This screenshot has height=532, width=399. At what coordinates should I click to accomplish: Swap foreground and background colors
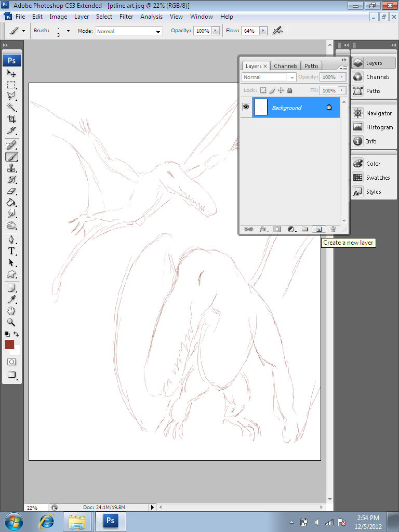point(16,334)
